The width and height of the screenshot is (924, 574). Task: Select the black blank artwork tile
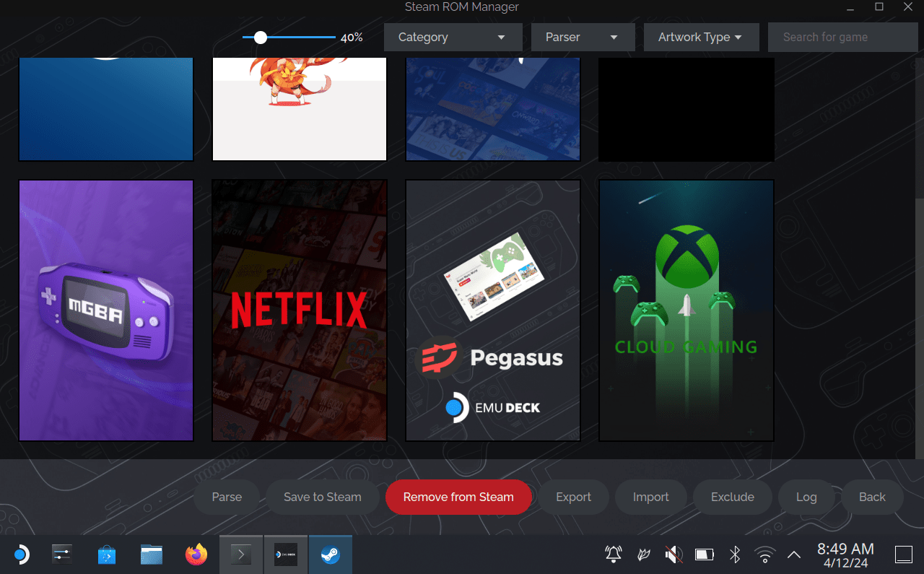687,109
